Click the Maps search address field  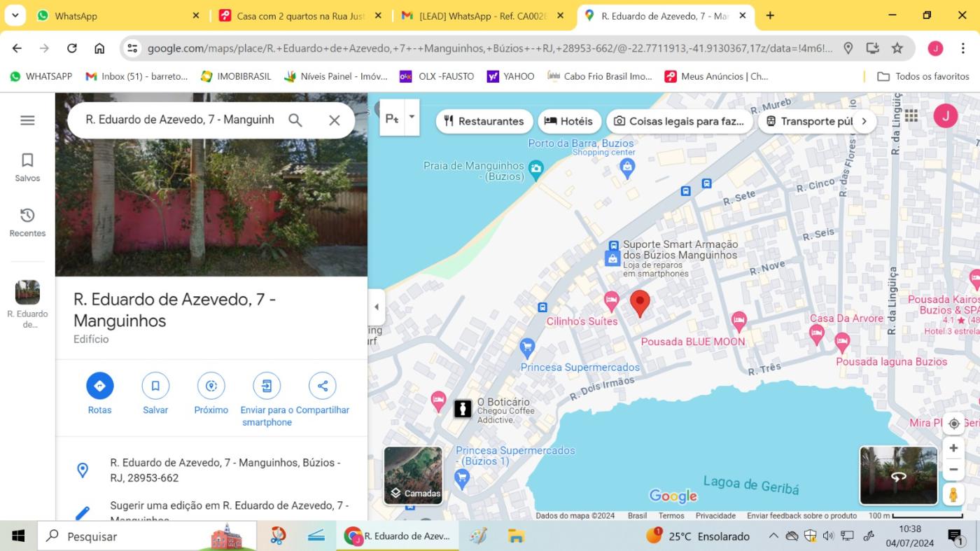pos(180,120)
